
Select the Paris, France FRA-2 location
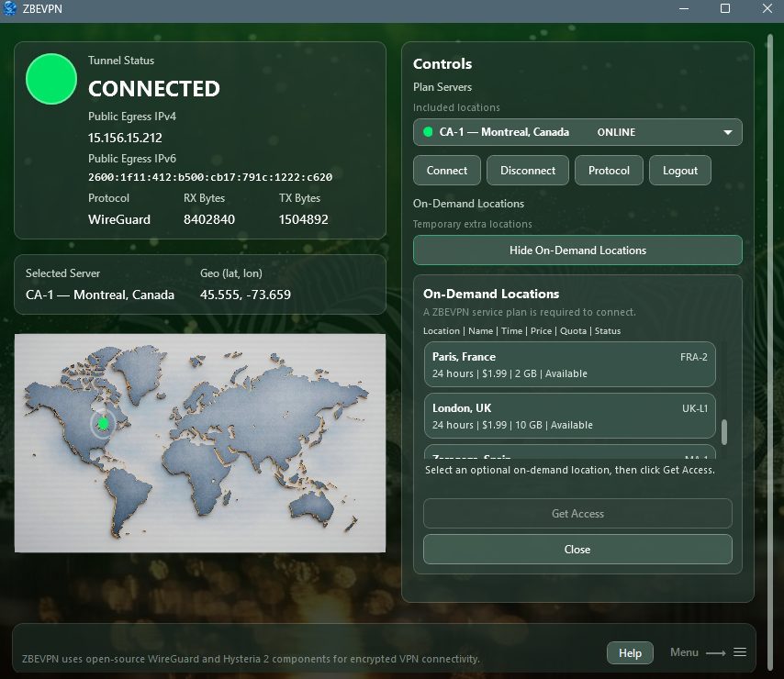click(x=569, y=364)
